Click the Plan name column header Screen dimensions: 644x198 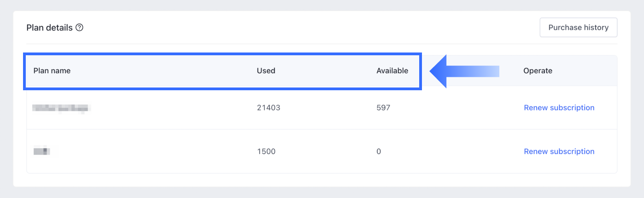(52, 71)
